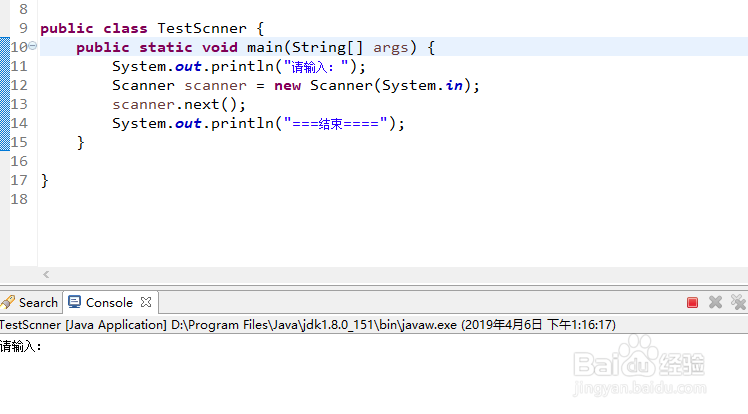Click line number 11 in the gutter

(x=19, y=66)
